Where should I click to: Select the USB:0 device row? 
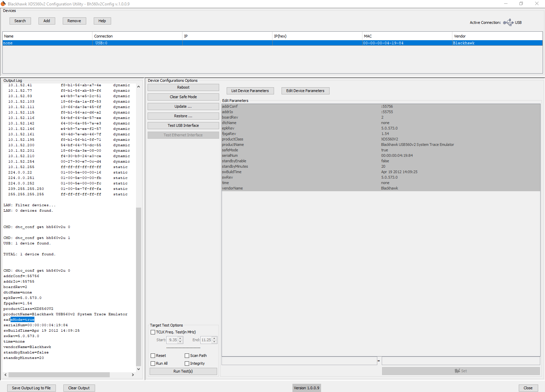pyautogui.click(x=273, y=43)
